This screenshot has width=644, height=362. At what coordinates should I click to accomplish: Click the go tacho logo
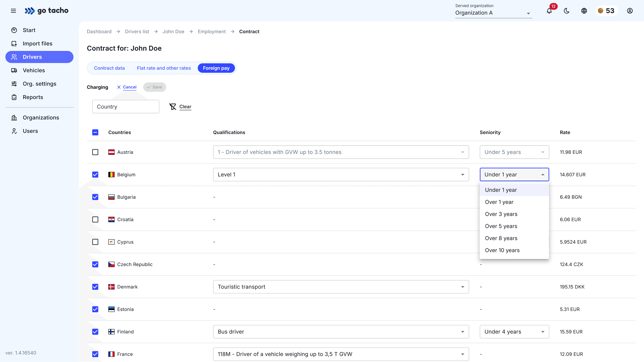[x=46, y=11]
